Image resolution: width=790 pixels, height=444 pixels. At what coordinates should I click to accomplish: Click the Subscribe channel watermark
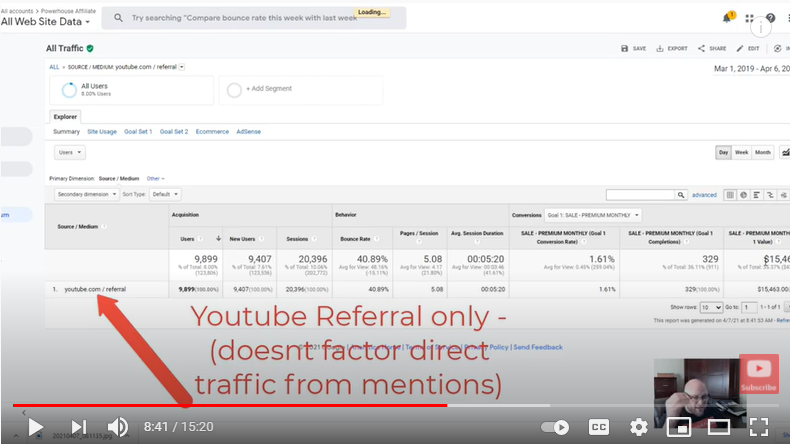[758, 374]
